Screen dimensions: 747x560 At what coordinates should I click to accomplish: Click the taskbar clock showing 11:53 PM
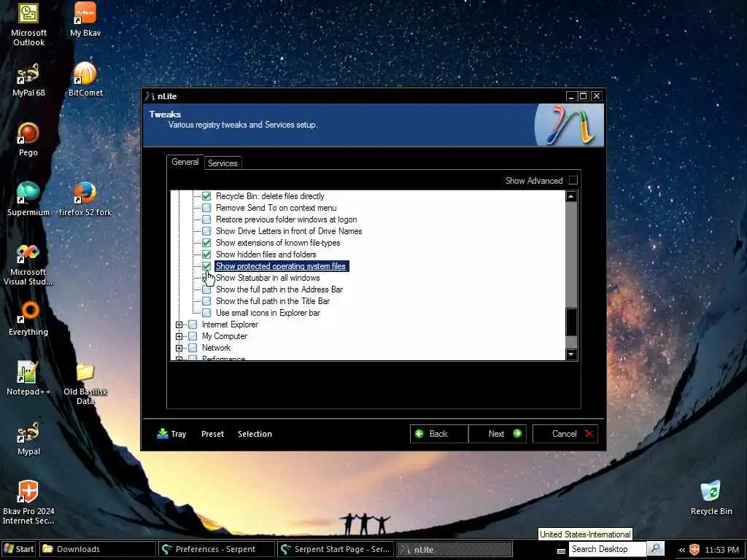721,550
